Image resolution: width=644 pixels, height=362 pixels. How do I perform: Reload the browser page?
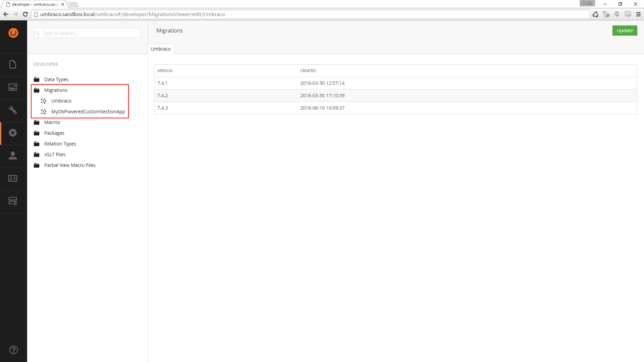[25, 14]
